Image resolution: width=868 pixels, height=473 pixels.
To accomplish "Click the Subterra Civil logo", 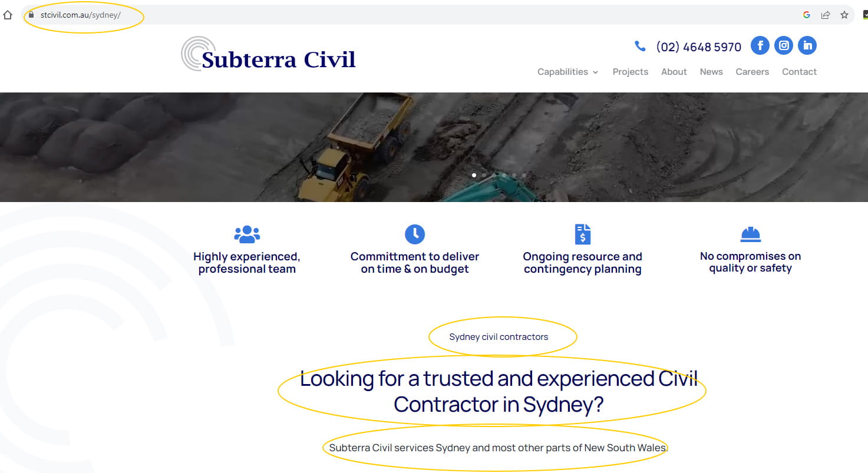I will click(269, 54).
